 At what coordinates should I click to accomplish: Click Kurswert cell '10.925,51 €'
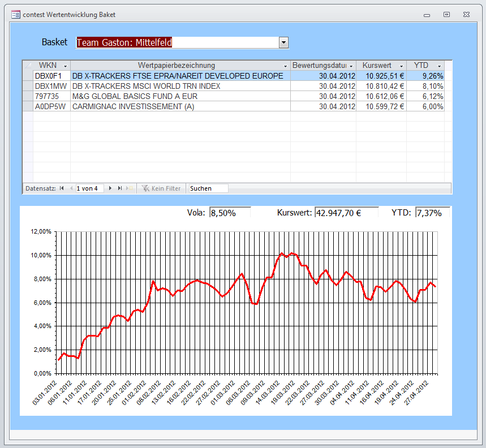381,76
